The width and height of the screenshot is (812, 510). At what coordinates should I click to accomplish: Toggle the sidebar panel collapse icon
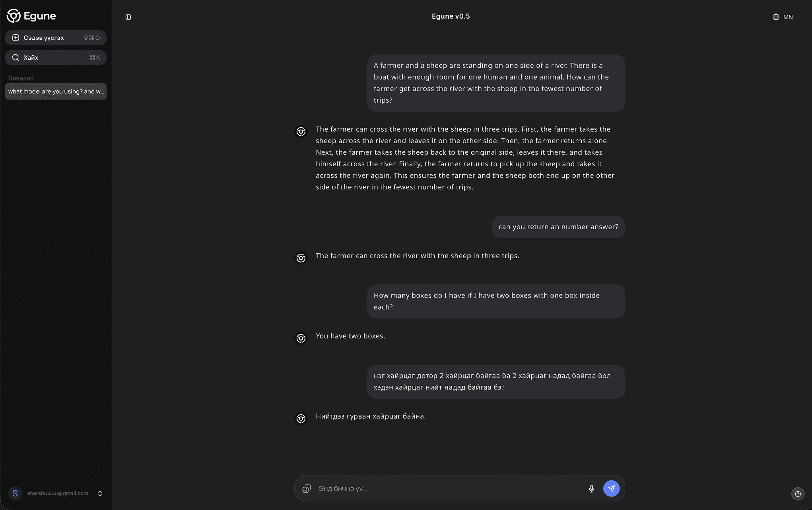click(x=128, y=17)
